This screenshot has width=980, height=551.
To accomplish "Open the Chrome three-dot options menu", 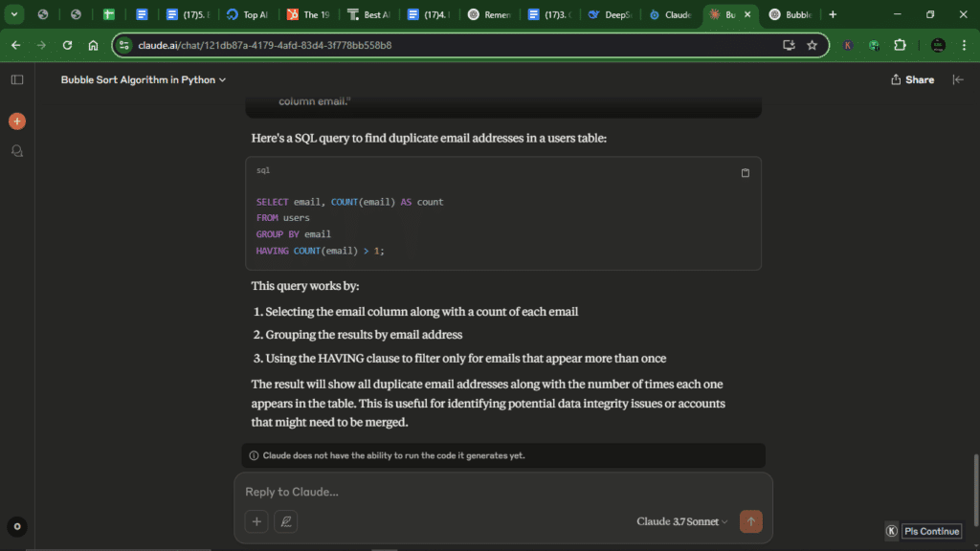I will click(x=962, y=45).
